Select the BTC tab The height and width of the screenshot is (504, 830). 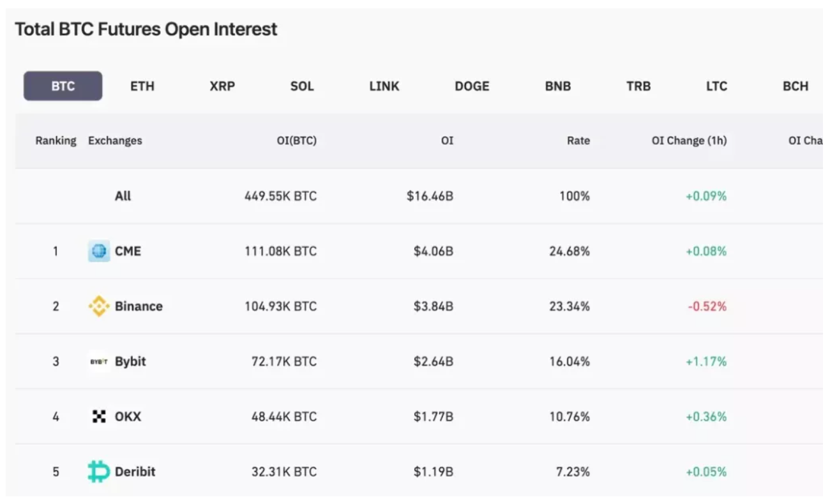[x=63, y=86]
